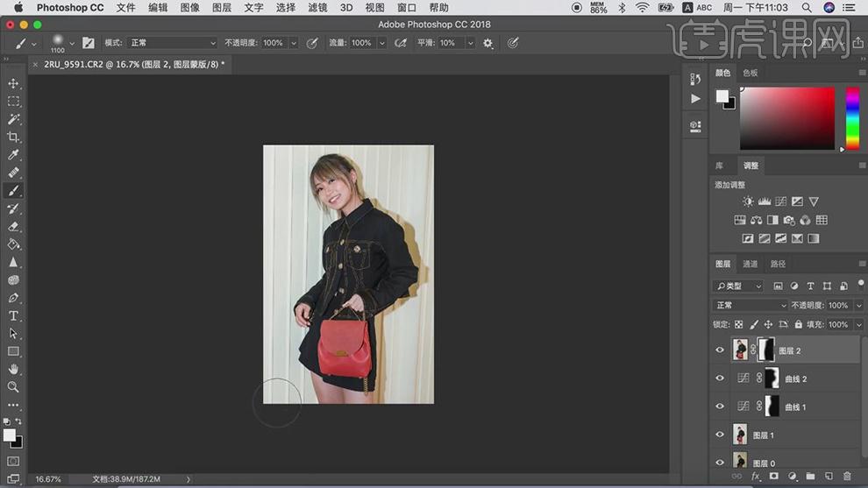868x488 pixels.
Task: Add a Vibrance adjustment
Action: pyautogui.click(x=814, y=202)
